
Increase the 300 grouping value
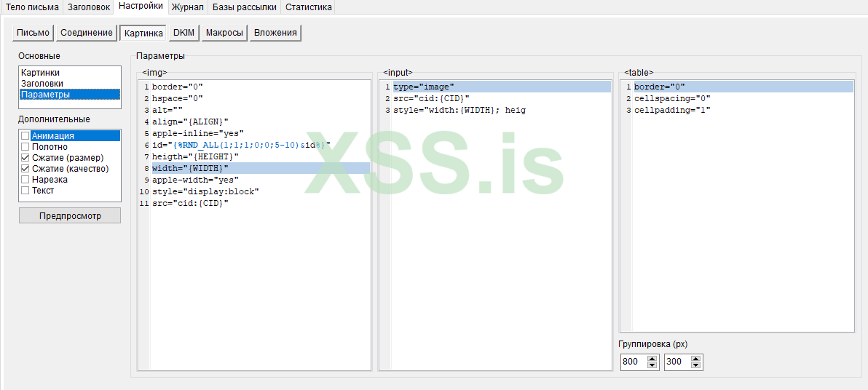(x=696, y=359)
